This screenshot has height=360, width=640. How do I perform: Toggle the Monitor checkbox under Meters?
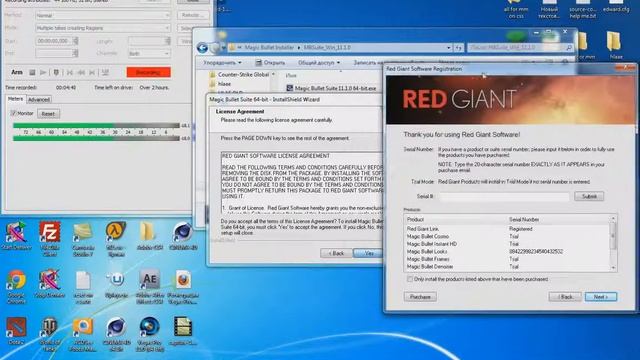tap(13, 113)
